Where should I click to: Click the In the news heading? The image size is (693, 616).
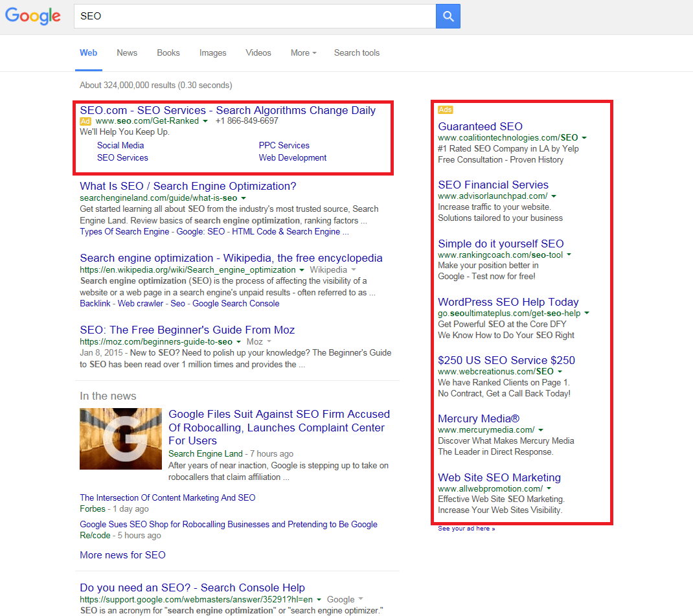click(x=108, y=396)
